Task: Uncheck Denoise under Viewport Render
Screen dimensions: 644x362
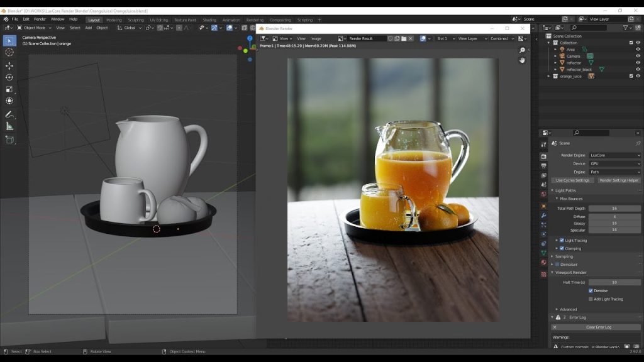Action: coord(591,290)
